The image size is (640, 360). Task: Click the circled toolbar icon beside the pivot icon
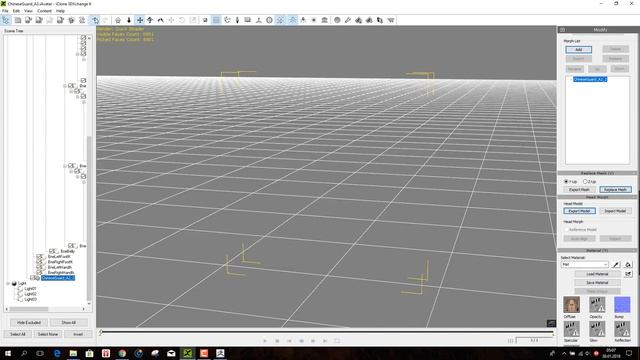pyautogui.click(x=269, y=20)
